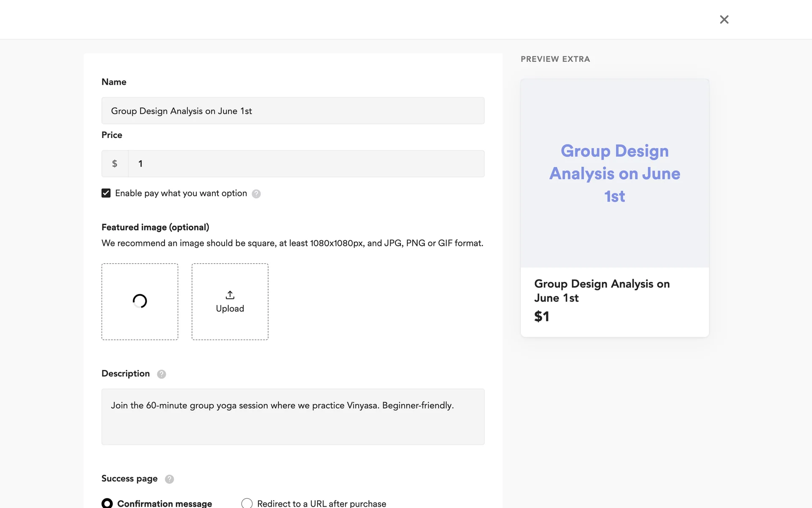Click the Confirmation message label text

click(165, 503)
